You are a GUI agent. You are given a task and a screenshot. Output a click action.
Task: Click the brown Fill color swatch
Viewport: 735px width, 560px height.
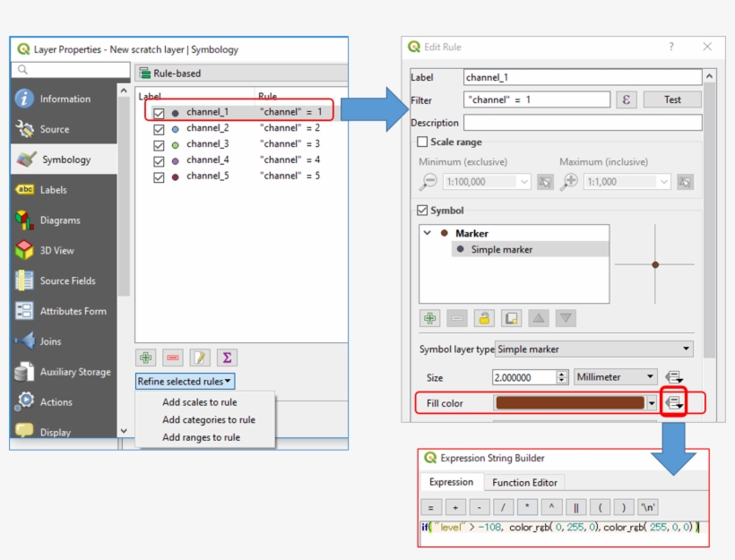pos(570,403)
